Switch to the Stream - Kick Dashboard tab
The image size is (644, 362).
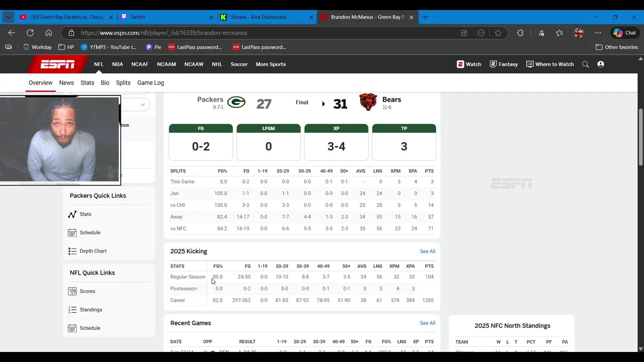point(267,17)
